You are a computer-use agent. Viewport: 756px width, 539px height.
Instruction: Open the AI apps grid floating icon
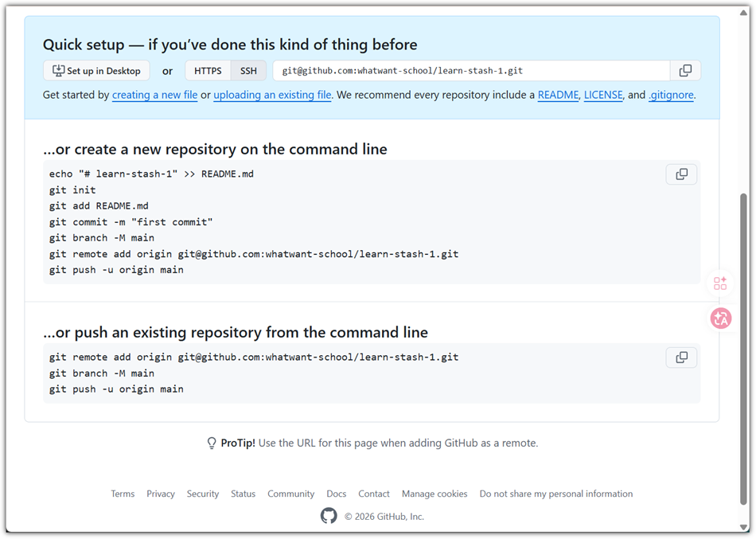pos(720,283)
